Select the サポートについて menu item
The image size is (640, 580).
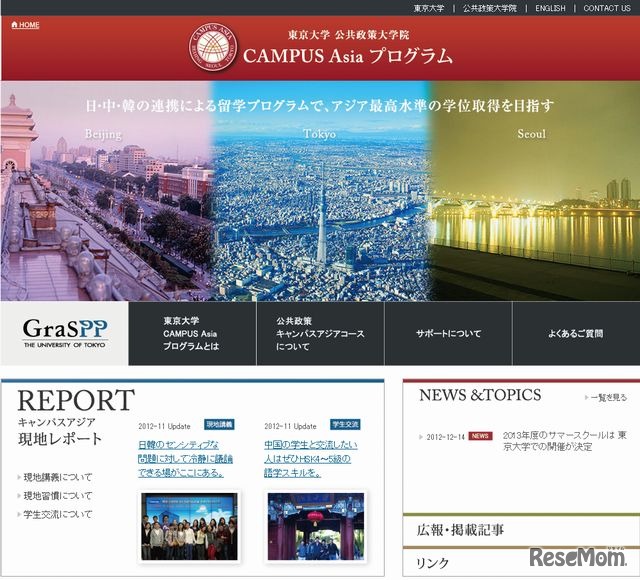tap(448, 333)
